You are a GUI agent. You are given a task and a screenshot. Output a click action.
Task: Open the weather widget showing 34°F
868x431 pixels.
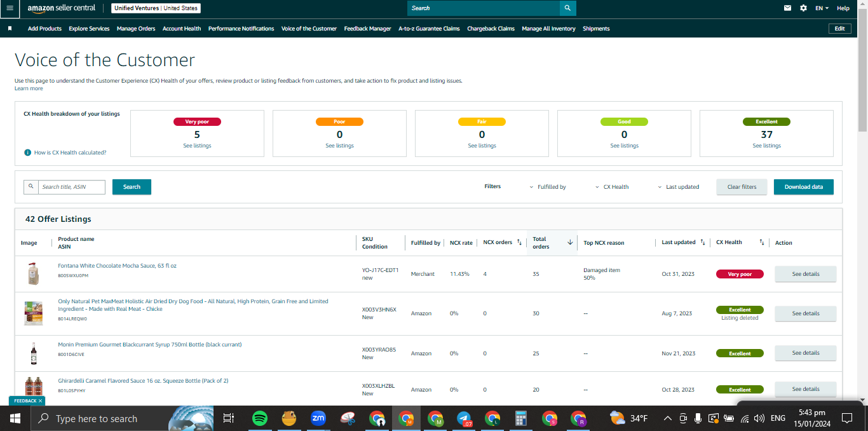[628, 418]
